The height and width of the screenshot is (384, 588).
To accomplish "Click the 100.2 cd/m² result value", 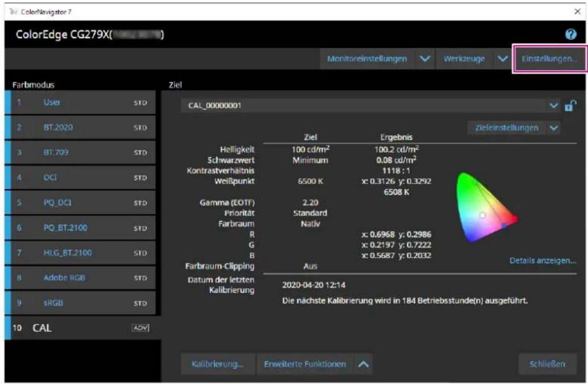I will tap(396, 149).
